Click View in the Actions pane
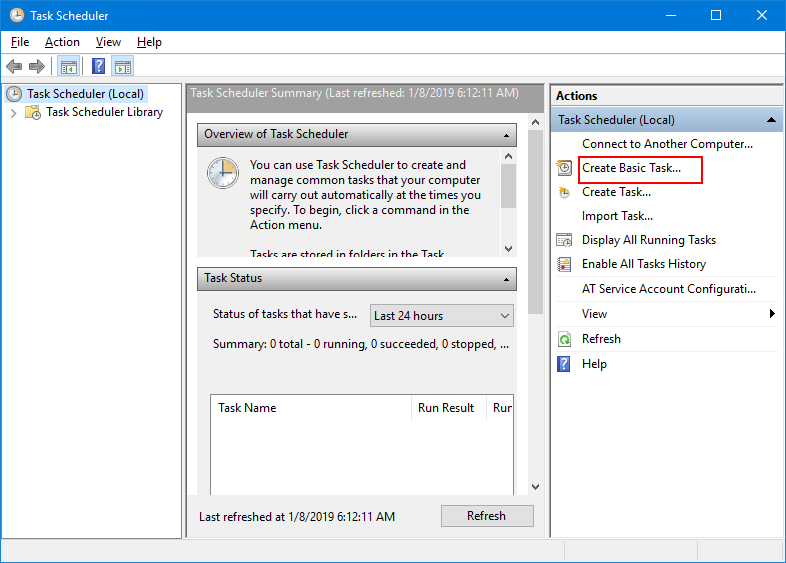The height and width of the screenshot is (563, 786). click(594, 314)
